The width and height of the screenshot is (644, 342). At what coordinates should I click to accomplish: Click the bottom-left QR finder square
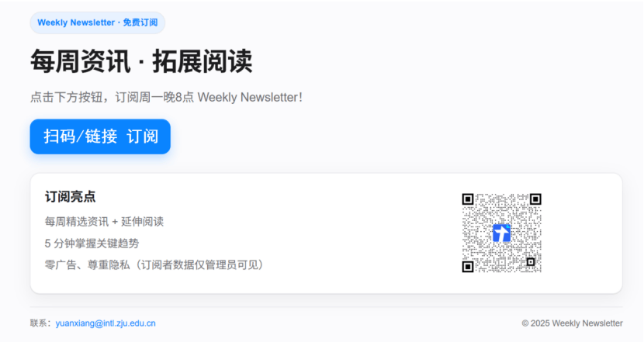click(468, 267)
